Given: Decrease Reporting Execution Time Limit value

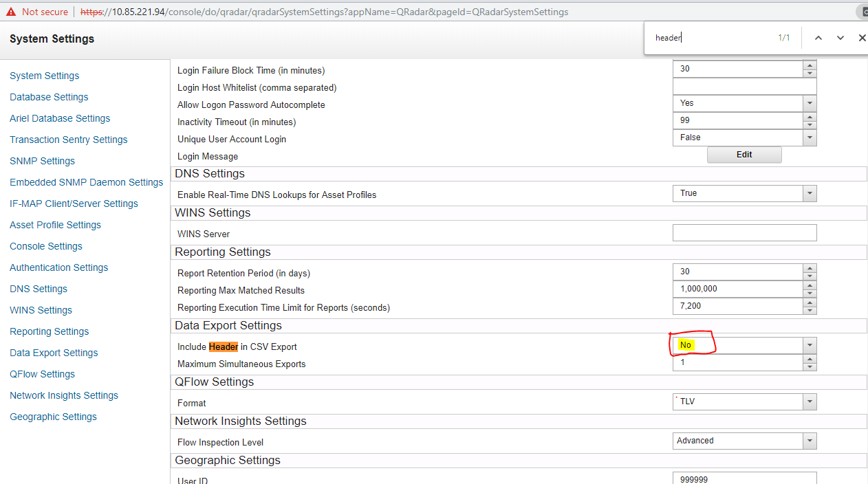Looking at the screenshot, I should 810,311.
